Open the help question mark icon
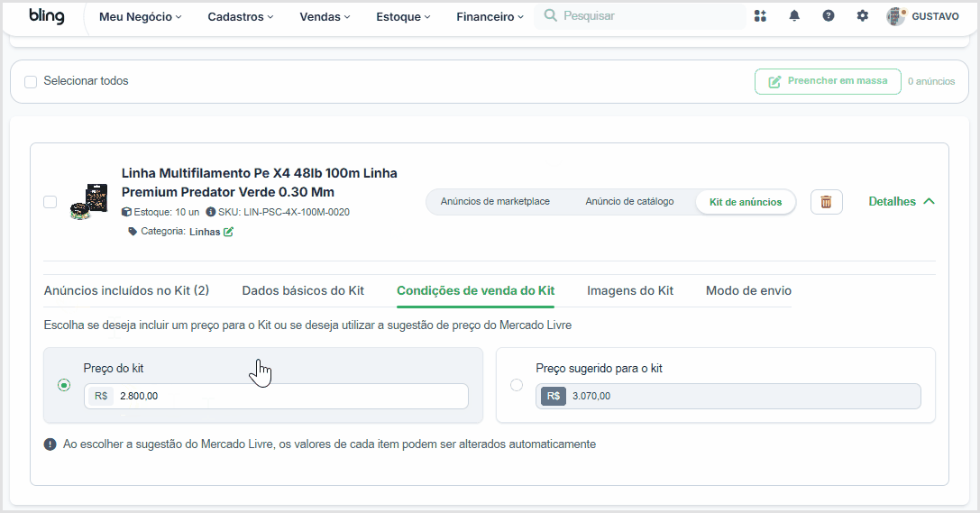980x513 pixels. click(829, 16)
